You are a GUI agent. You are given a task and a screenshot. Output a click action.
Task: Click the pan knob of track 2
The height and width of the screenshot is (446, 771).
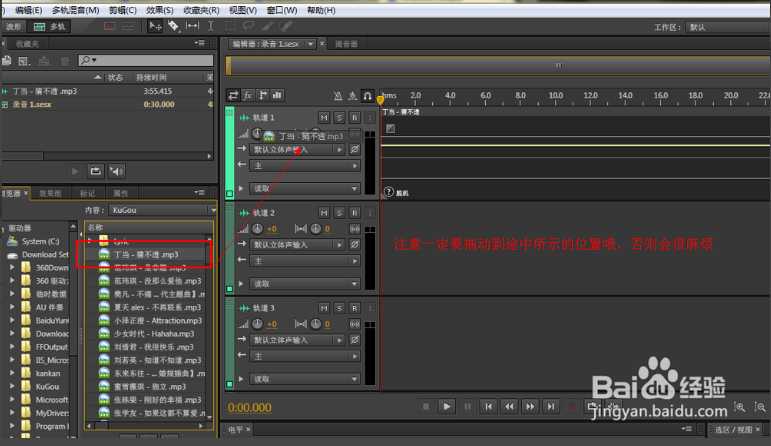click(316, 229)
